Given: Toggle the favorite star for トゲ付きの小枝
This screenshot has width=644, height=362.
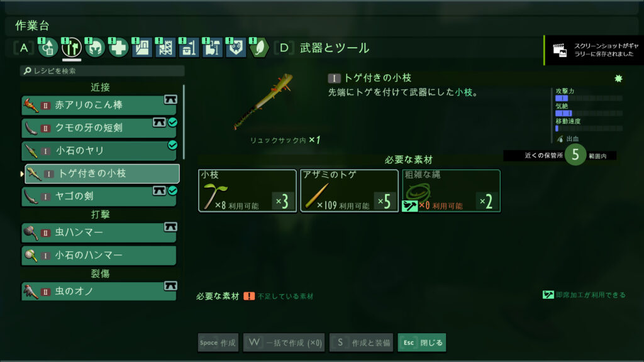Looking at the screenshot, I should 618,79.
